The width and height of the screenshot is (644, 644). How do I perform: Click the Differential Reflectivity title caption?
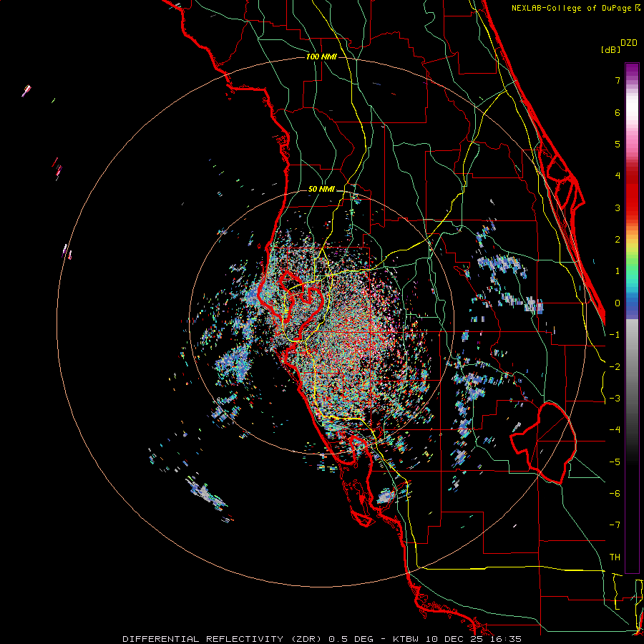click(322, 639)
